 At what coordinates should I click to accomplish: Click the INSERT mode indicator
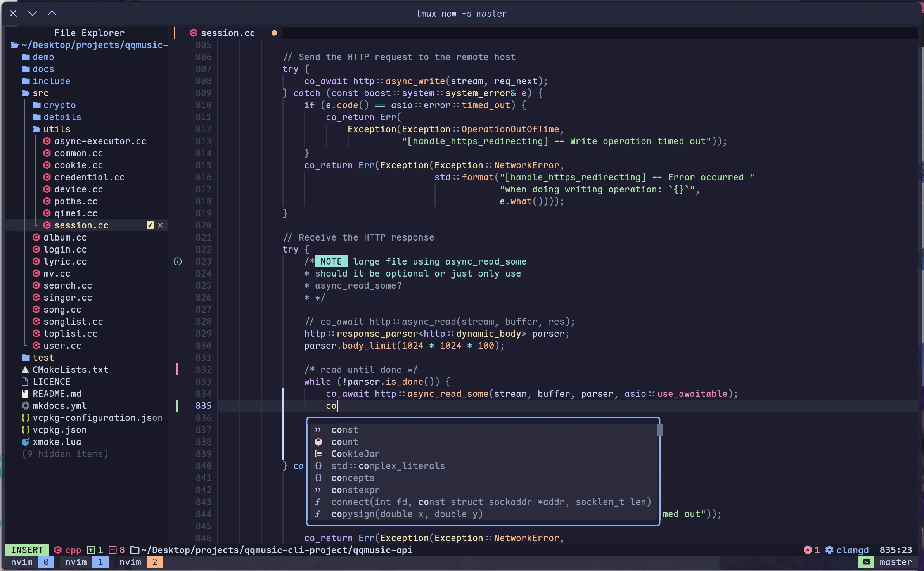pyautogui.click(x=27, y=550)
